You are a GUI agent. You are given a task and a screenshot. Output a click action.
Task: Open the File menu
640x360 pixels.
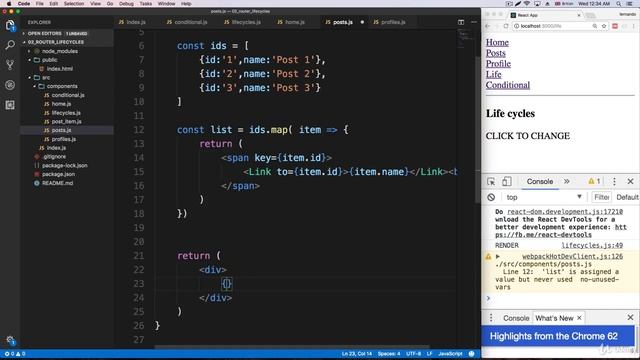40,4
